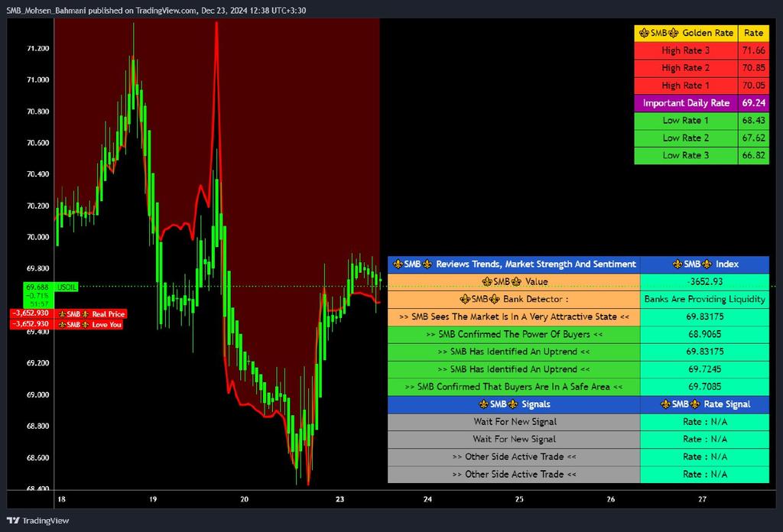Click the 69.688 current price label
The width and height of the screenshot is (783, 532).
[x=38, y=287]
